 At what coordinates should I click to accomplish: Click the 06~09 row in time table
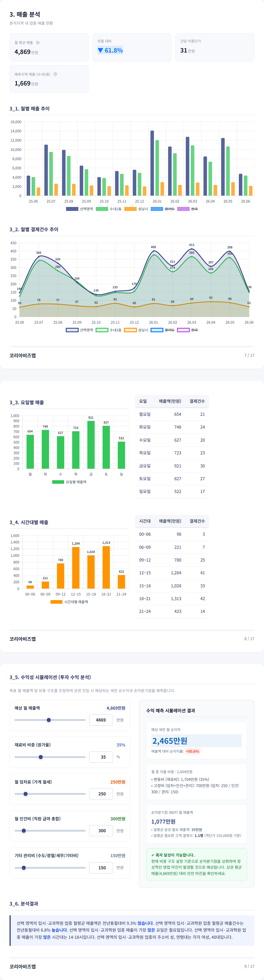(172, 547)
